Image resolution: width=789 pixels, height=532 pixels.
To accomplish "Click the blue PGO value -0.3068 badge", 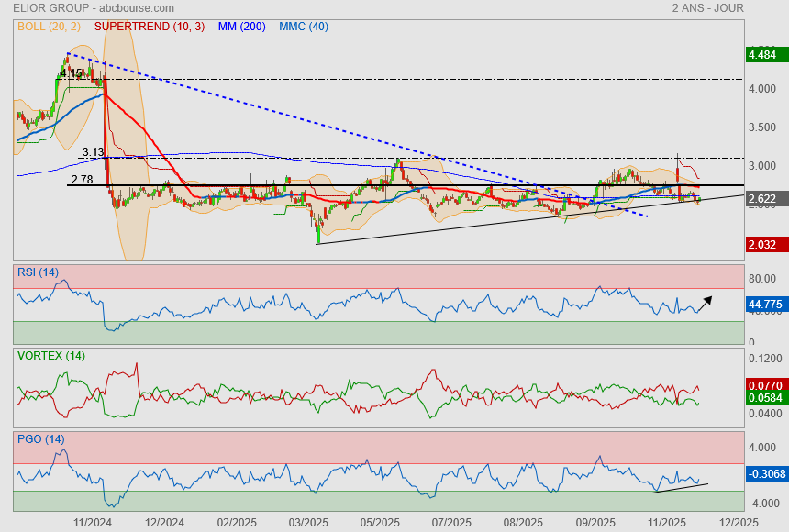I will (765, 474).
